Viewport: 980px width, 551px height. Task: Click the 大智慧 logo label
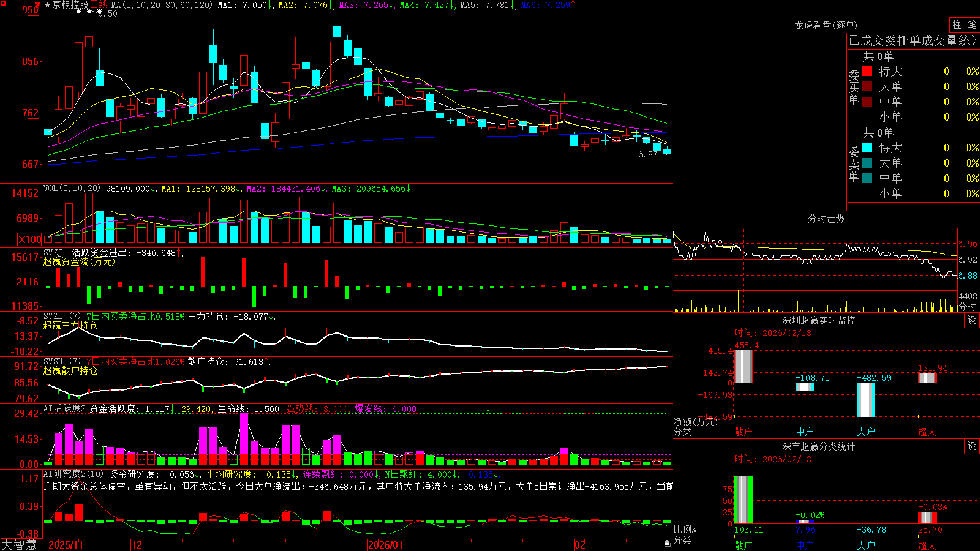19,545
